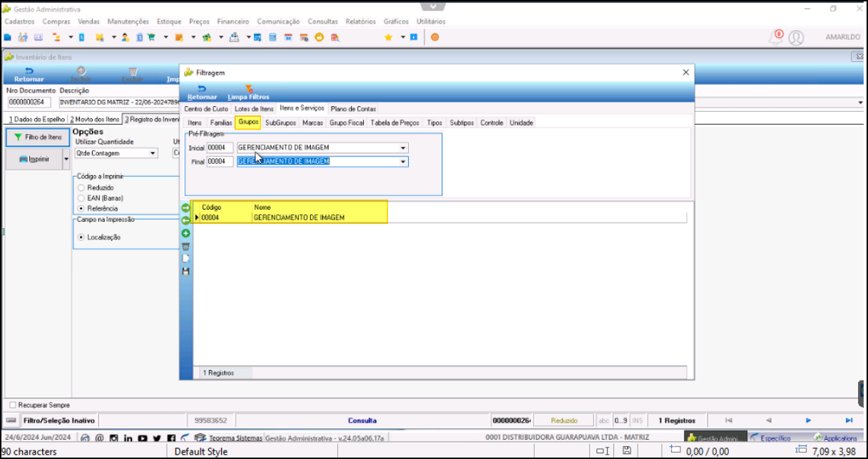The width and height of the screenshot is (868, 459).
Task: Select the Controle sub-tab
Action: pos(491,123)
